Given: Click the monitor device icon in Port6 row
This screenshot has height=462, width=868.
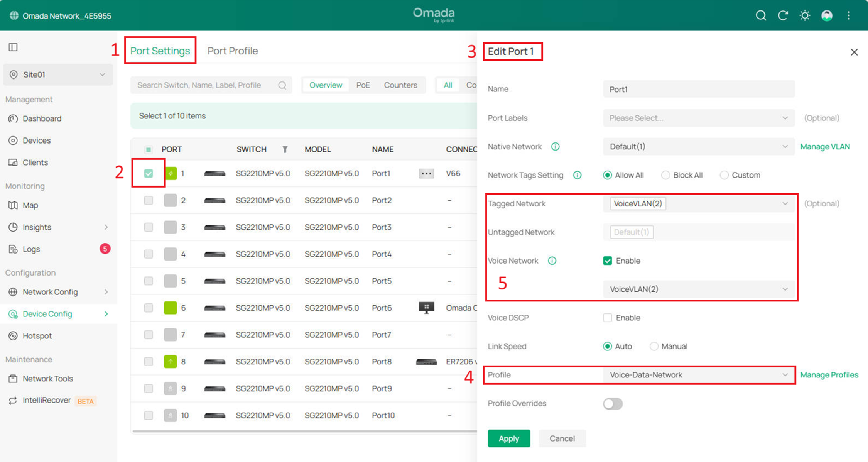Looking at the screenshot, I should [426, 308].
